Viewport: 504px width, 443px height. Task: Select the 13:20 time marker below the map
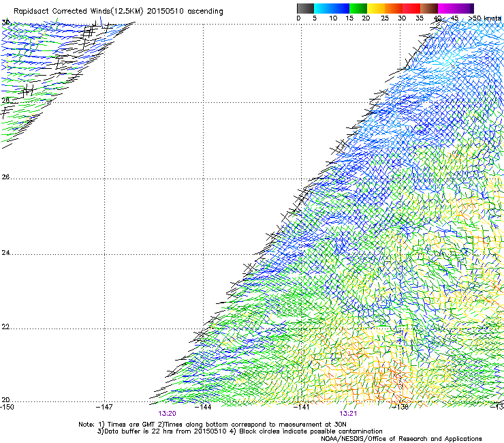pos(167,414)
